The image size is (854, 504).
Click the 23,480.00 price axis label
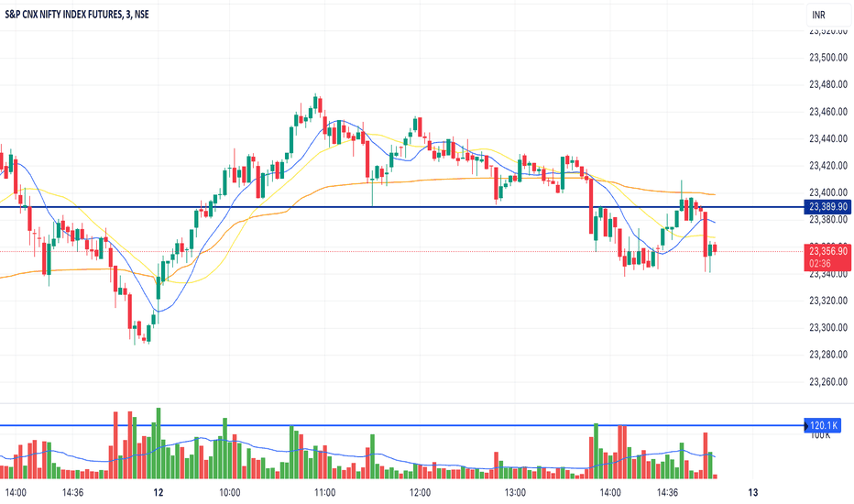click(x=828, y=84)
